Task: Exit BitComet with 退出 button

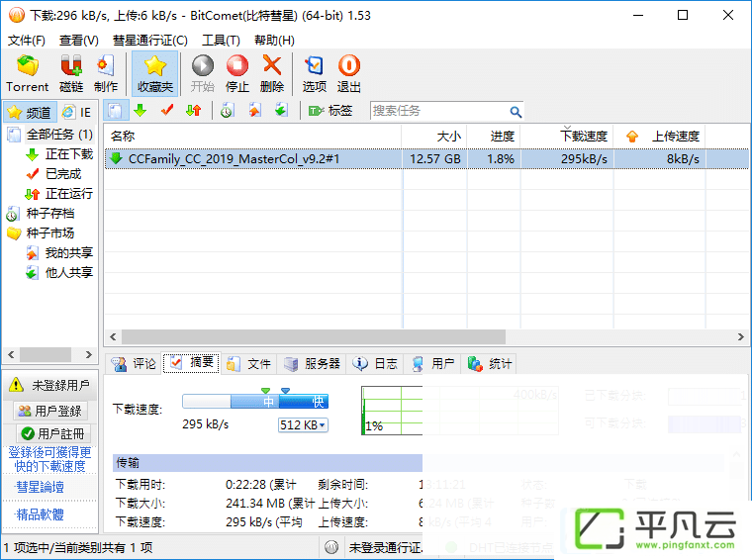Action: coord(348,74)
